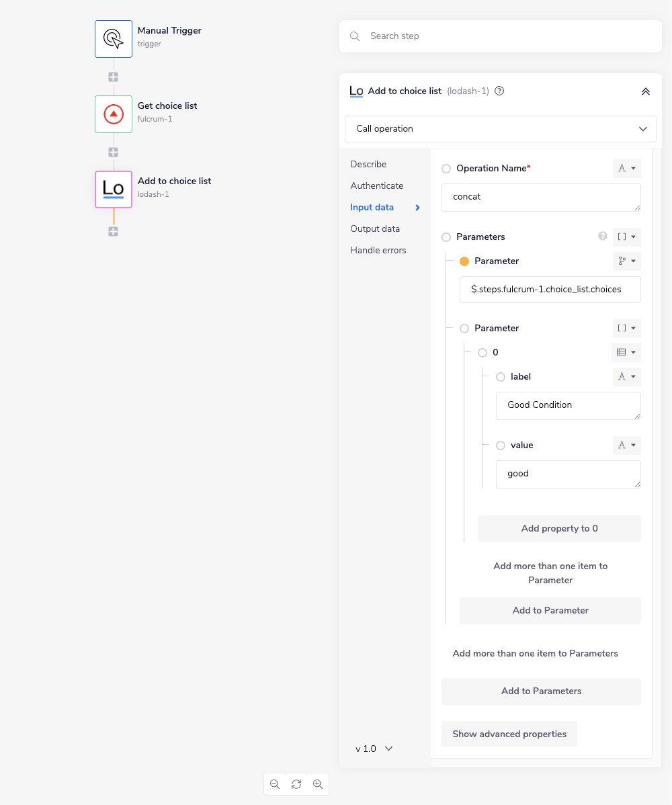The width and height of the screenshot is (672, 805).
Task: Zoom in the workflow canvas
Action: pos(318,784)
